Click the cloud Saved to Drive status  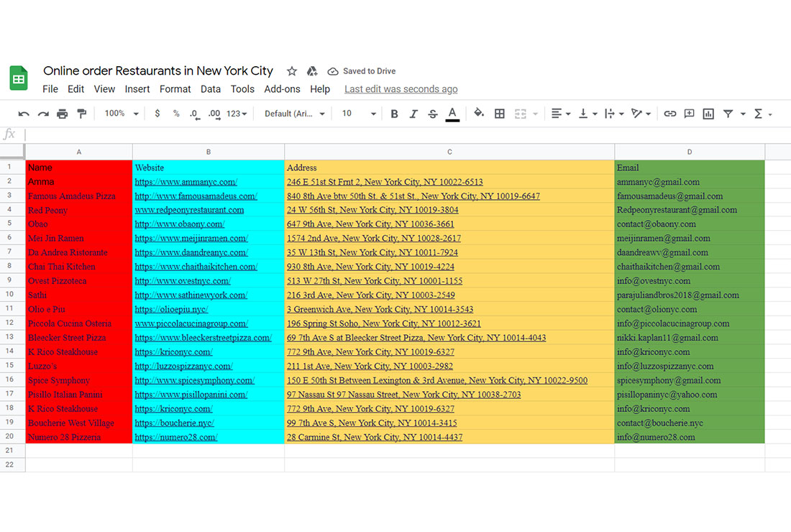pos(362,71)
